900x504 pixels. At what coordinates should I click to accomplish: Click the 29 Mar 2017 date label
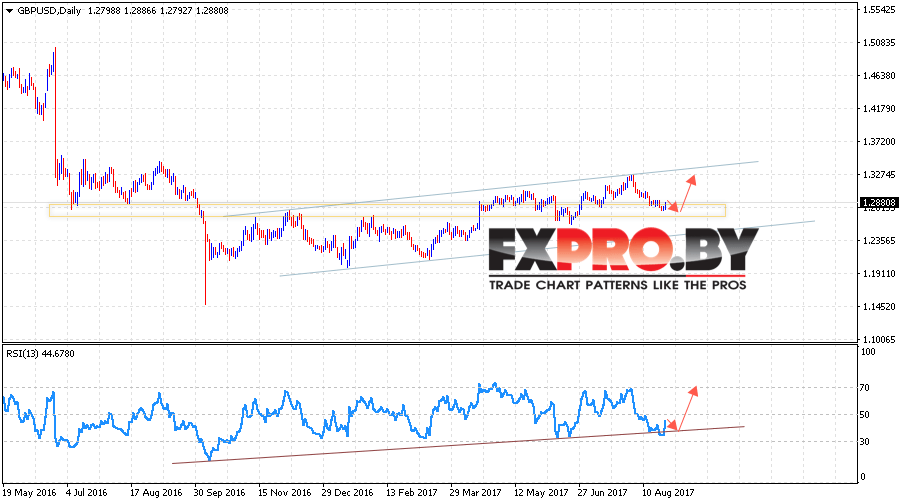[x=476, y=493]
